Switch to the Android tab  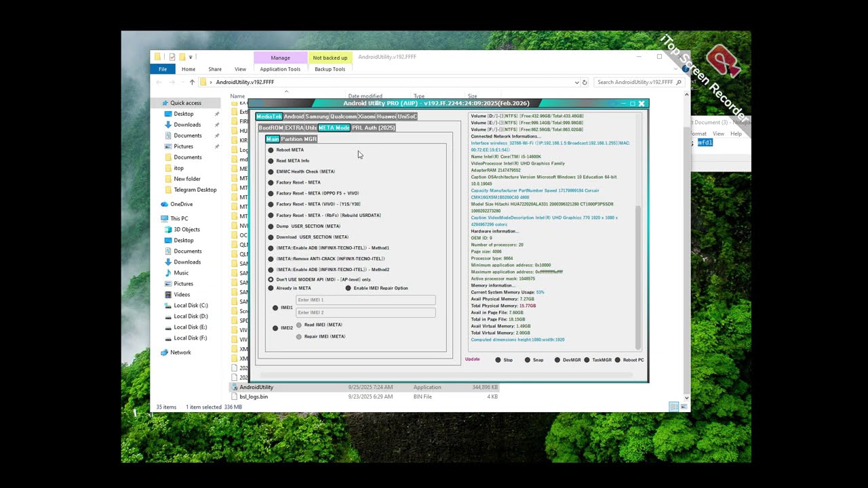(x=294, y=117)
